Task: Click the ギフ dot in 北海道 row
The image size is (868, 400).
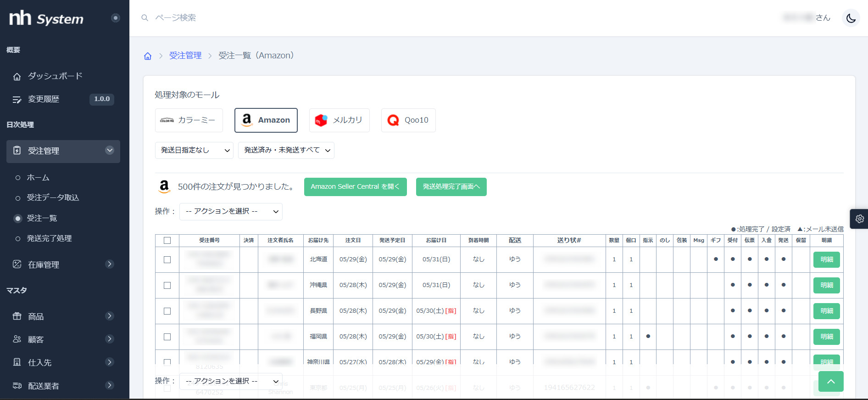Action: [x=716, y=259]
